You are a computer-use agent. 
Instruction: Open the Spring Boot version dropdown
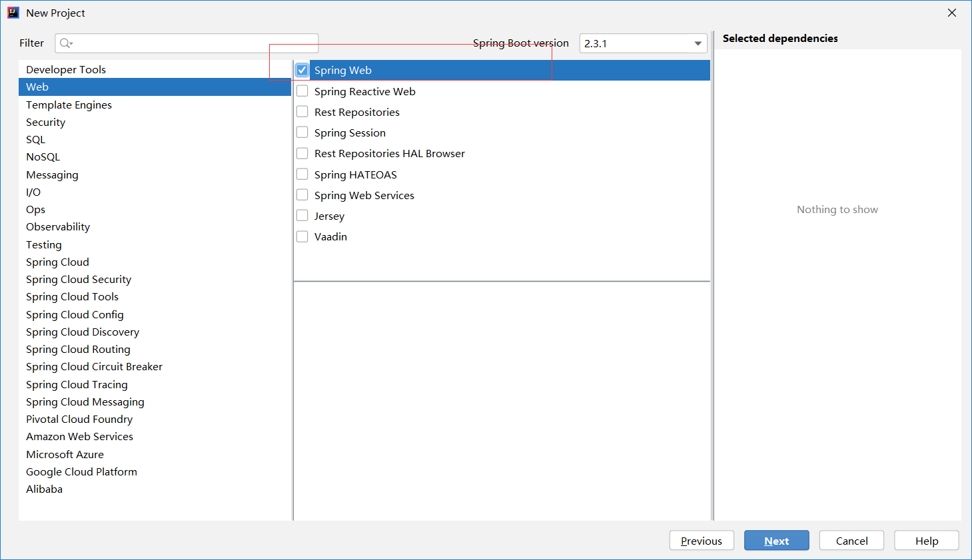698,43
